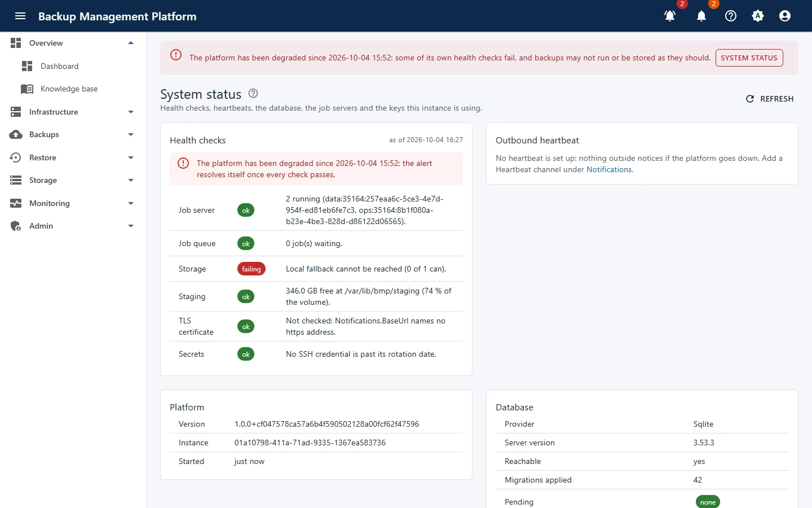Click the Admin shield icon
The height and width of the screenshot is (508, 812).
pyautogui.click(x=16, y=226)
